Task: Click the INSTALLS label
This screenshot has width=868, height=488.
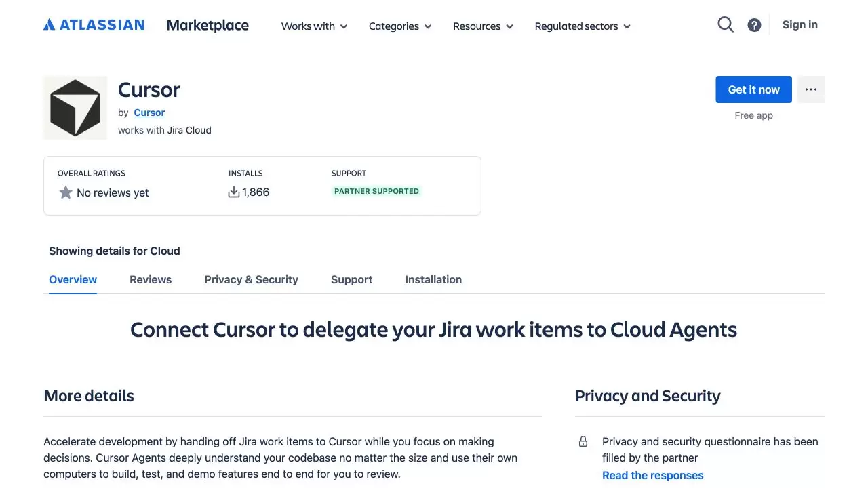Action: [x=245, y=174]
